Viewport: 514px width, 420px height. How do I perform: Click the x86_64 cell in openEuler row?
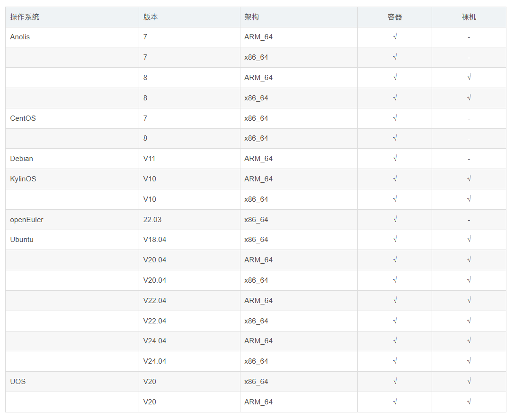coord(256,220)
